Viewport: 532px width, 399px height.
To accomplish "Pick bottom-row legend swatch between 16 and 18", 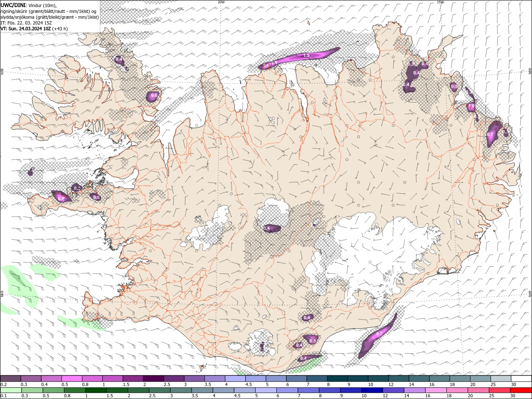I will click(436, 390).
